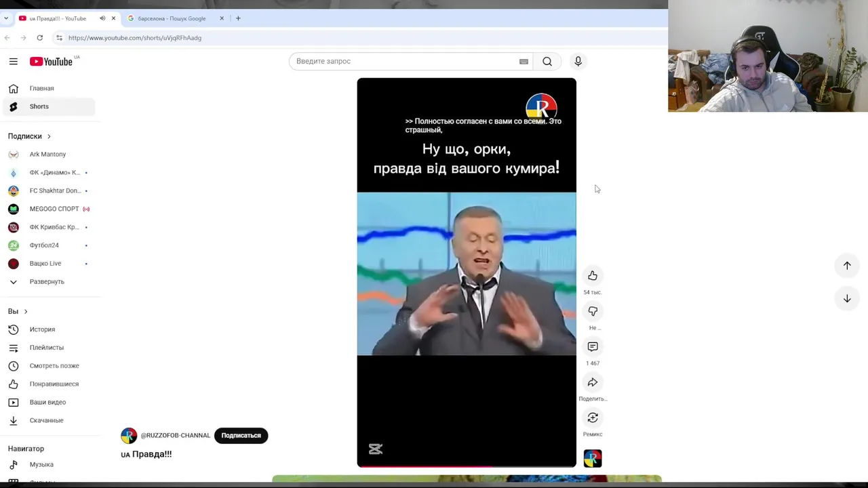Mute the YouTube tab audio icon
The height and width of the screenshot is (488, 868).
point(102,18)
